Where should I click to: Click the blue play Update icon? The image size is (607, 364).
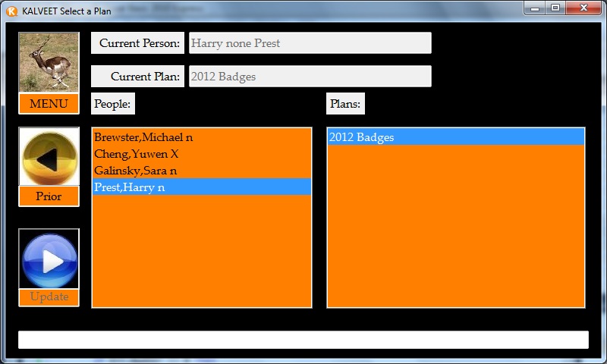click(x=49, y=259)
